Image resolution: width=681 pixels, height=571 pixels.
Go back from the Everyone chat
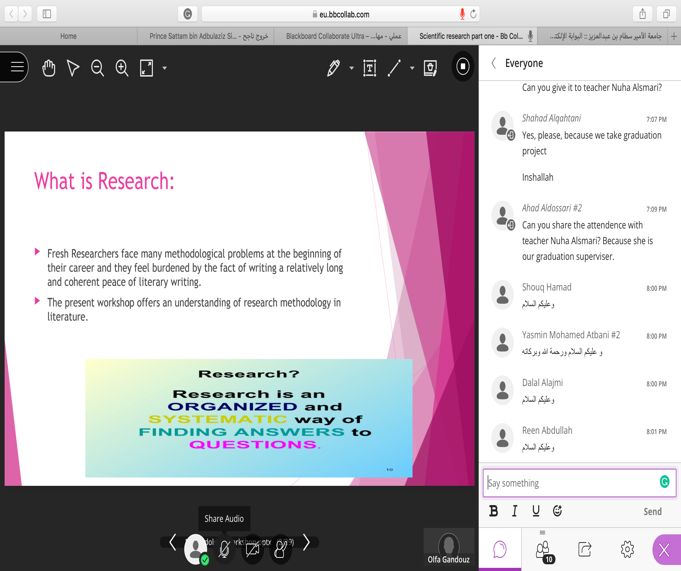493,63
